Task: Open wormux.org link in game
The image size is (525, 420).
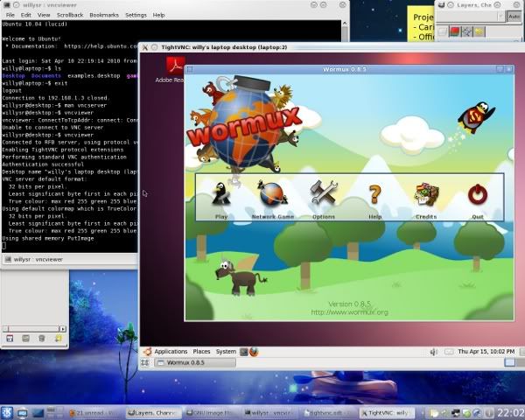Action: (349, 312)
